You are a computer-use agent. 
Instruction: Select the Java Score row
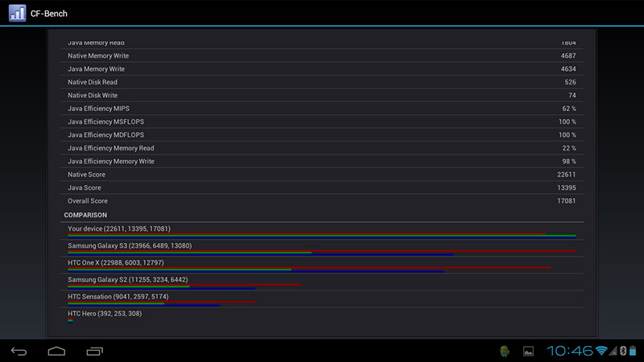(x=321, y=187)
